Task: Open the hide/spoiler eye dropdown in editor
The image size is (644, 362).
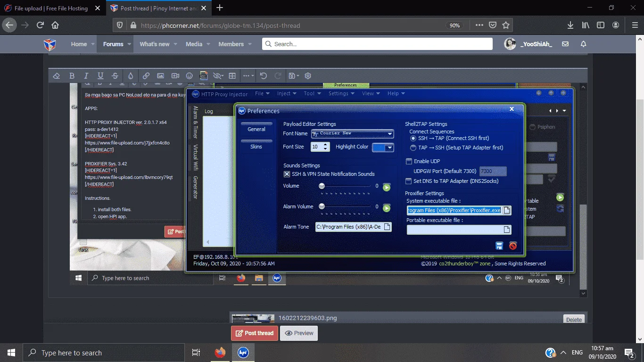Action: [218, 76]
